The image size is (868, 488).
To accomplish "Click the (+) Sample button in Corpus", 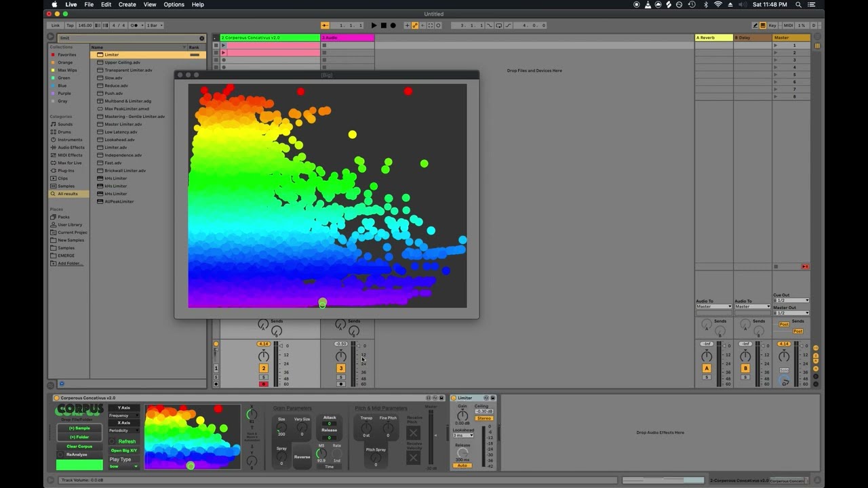I will pyautogui.click(x=79, y=428).
